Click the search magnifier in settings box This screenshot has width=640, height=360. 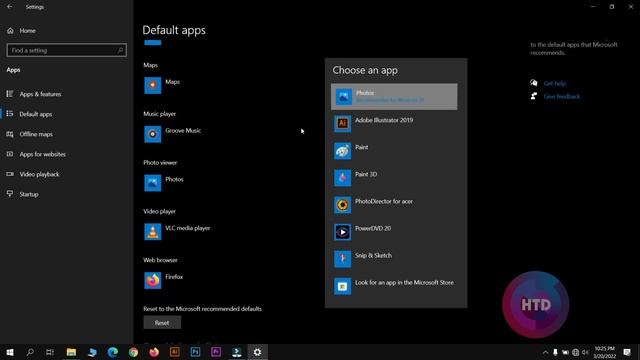[x=120, y=50]
